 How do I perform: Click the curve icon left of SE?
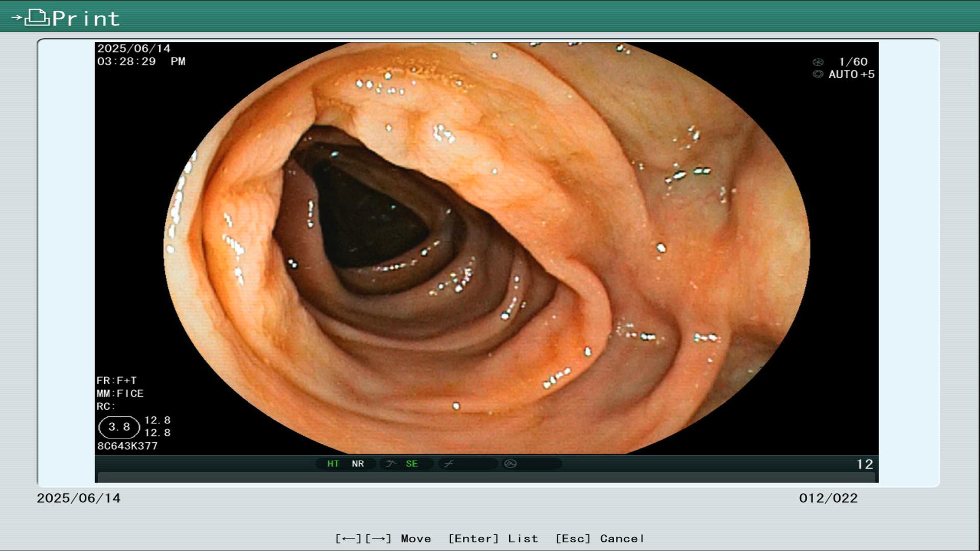coord(391,464)
